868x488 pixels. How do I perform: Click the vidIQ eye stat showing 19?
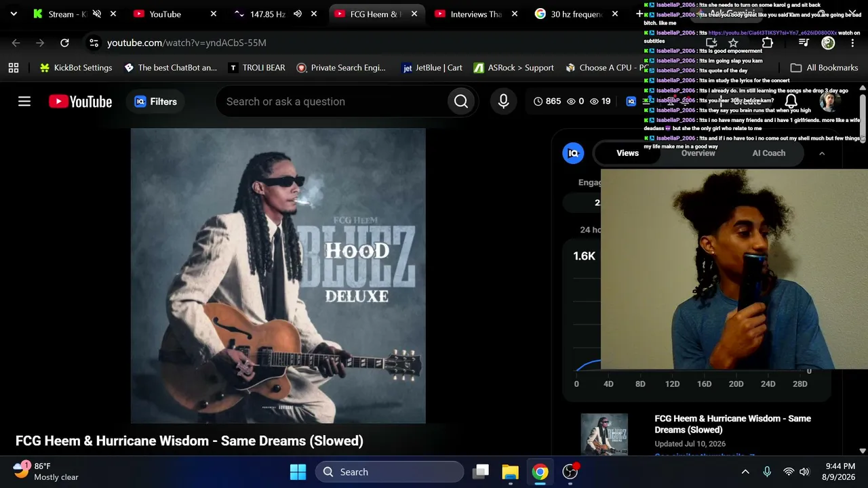click(x=600, y=102)
